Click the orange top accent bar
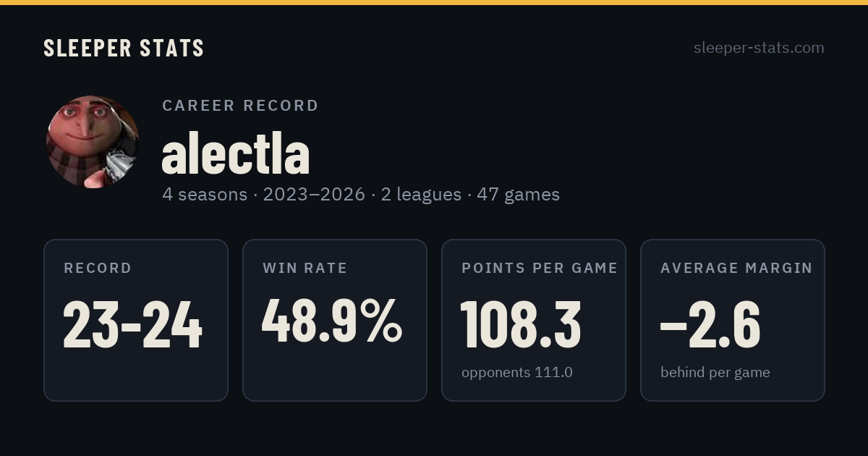The width and height of the screenshot is (868, 456). coord(434,2)
